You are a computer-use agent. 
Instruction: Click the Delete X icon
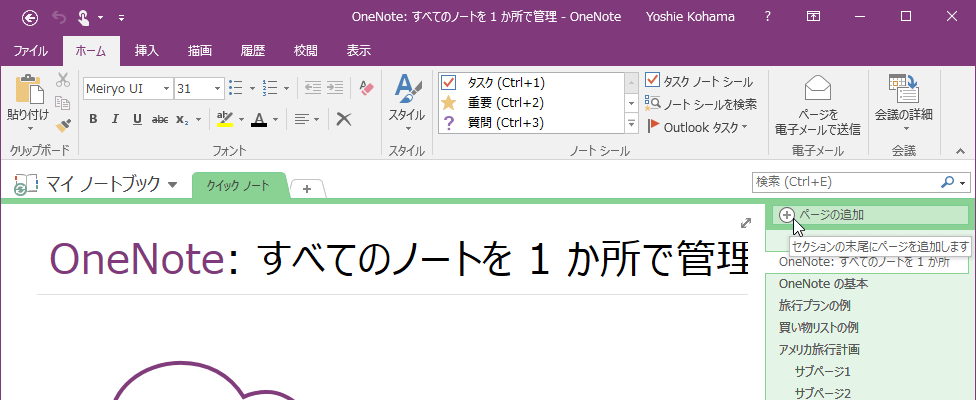point(344,119)
